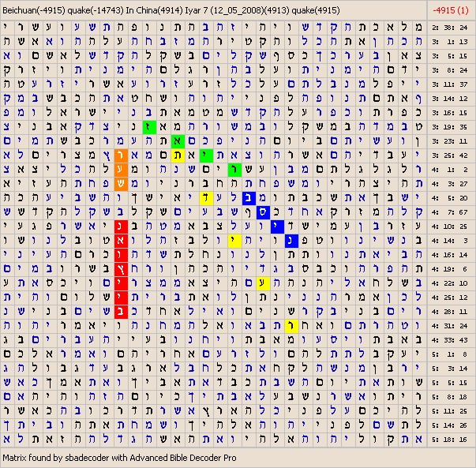The image size is (476, 468).
Task: Select verse reference 5: 8: 18
Action: (450, 397)
